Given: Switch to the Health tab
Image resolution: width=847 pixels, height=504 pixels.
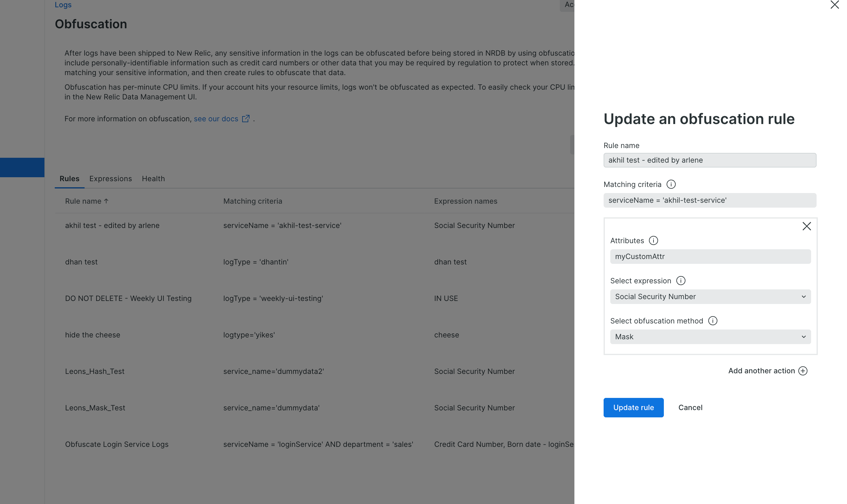Looking at the screenshot, I should click(x=153, y=179).
